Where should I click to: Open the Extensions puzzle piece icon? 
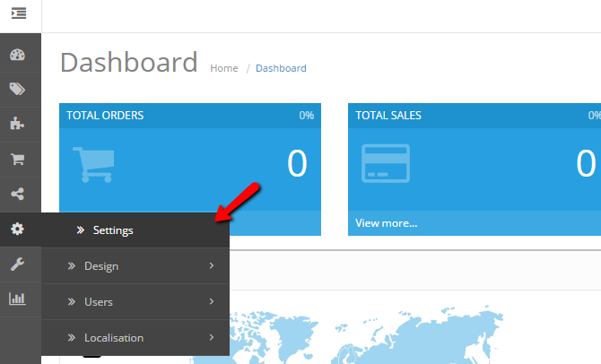click(18, 124)
